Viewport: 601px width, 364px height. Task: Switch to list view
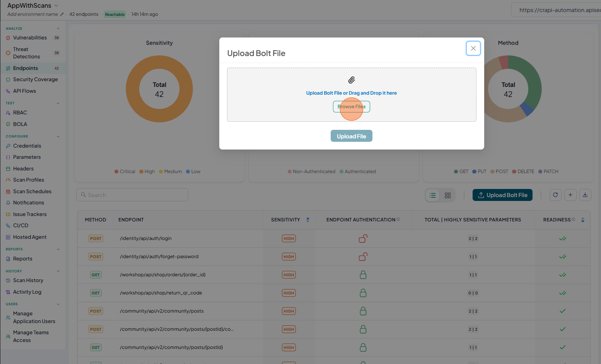[x=433, y=196]
